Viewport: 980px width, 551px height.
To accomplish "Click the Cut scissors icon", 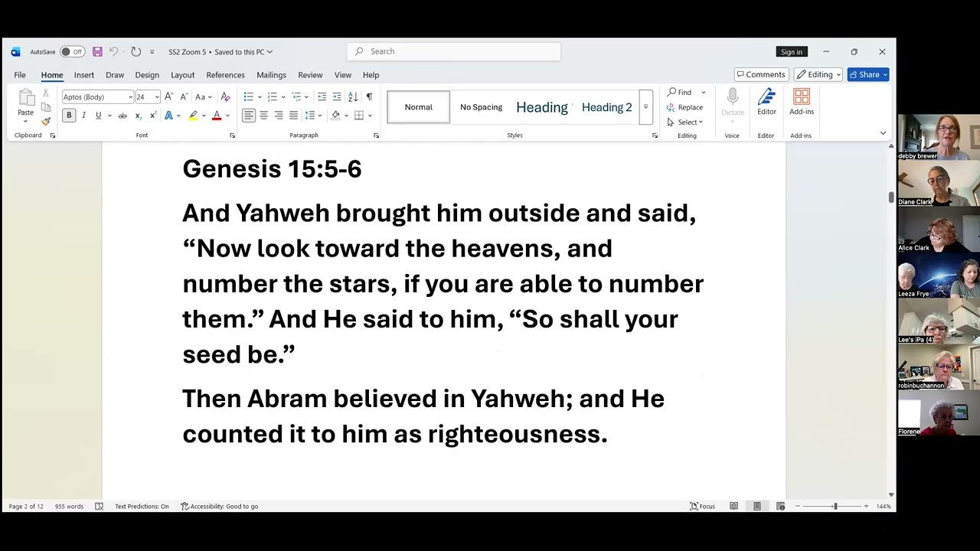I will [x=46, y=93].
